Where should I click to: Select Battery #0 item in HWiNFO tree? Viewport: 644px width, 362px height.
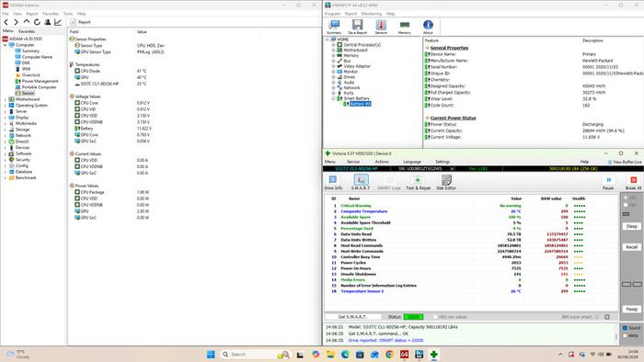point(361,104)
